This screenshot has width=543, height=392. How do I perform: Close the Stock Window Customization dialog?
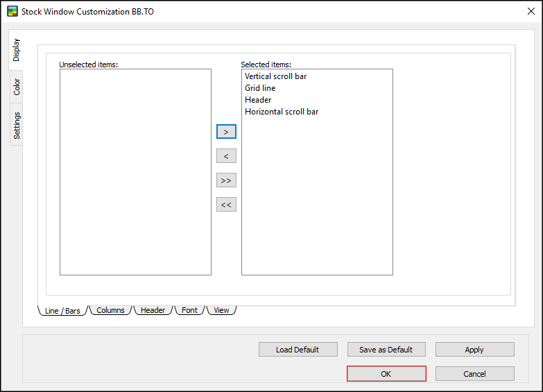coord(531,12)
